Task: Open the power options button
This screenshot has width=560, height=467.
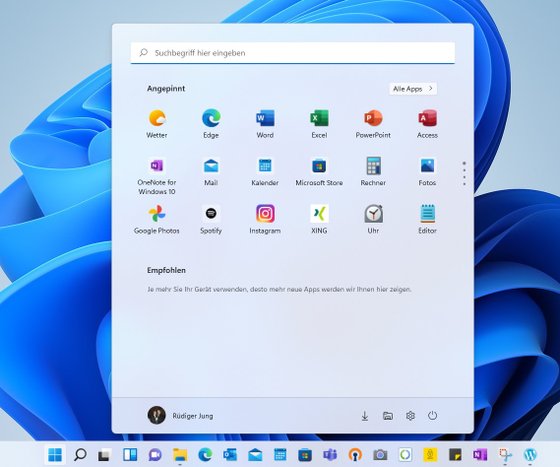Action: tap(432, 416)
